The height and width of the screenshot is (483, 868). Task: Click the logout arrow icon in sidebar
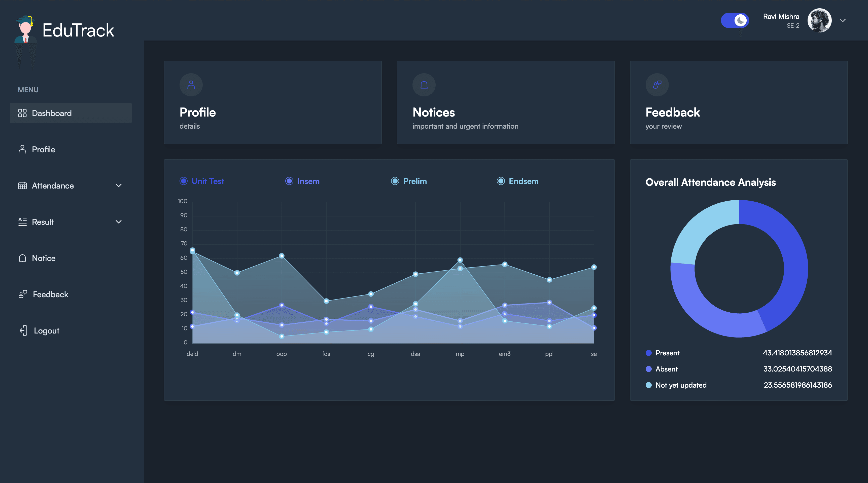tap(23, 331)
